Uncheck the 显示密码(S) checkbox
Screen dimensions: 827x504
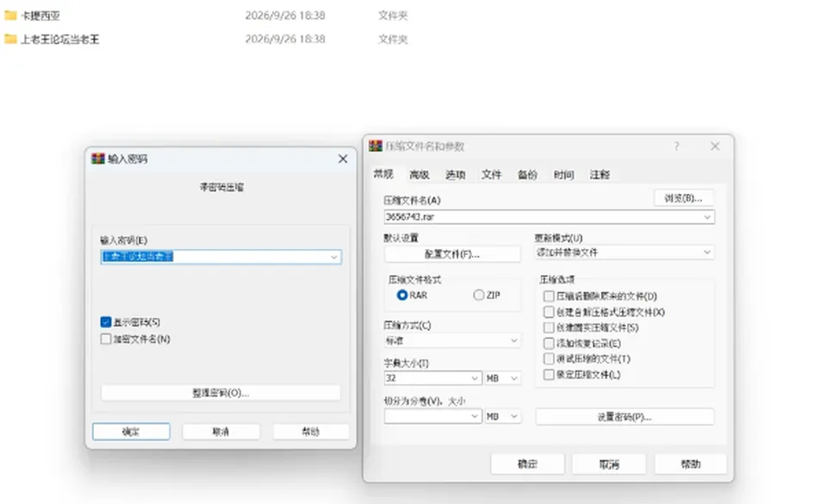[105, 322]
